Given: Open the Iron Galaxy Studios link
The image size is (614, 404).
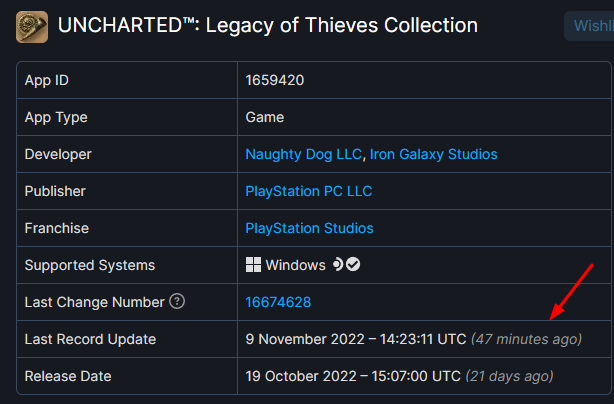Looking at the screenshot, I should [x=433, y=154].
